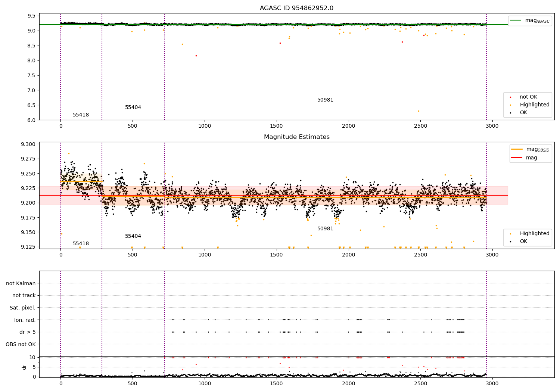This screenshot has height=392, width=560.
Task: Click the "9.300" y-axis tick label
Action: point(28,144)
